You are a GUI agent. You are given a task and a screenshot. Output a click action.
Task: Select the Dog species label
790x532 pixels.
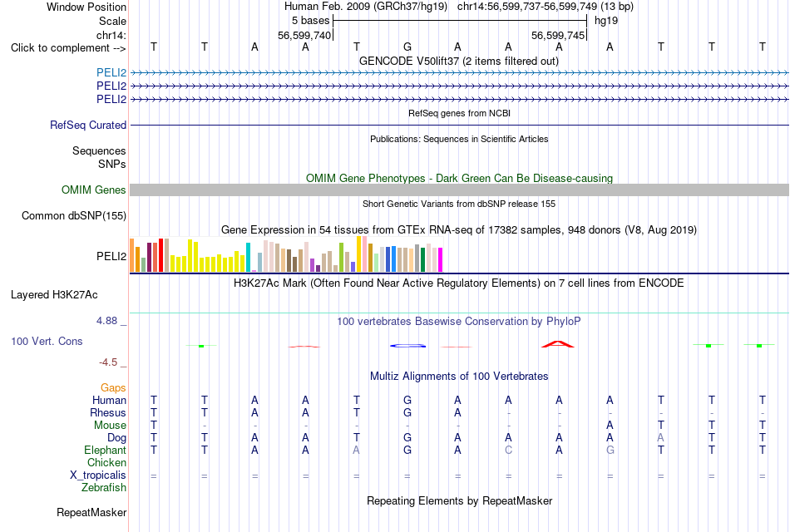click(117, 438)
